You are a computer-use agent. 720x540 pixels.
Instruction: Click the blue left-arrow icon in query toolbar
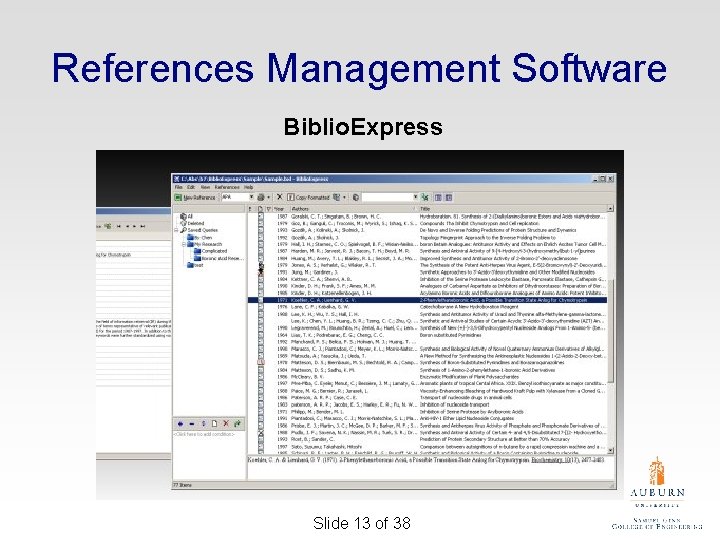coord(180,424)
